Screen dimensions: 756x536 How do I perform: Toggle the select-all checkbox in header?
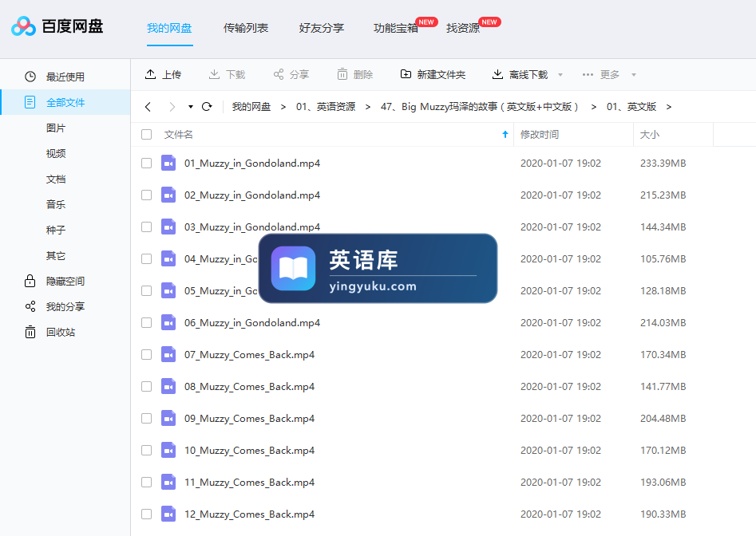coord(147,134)
